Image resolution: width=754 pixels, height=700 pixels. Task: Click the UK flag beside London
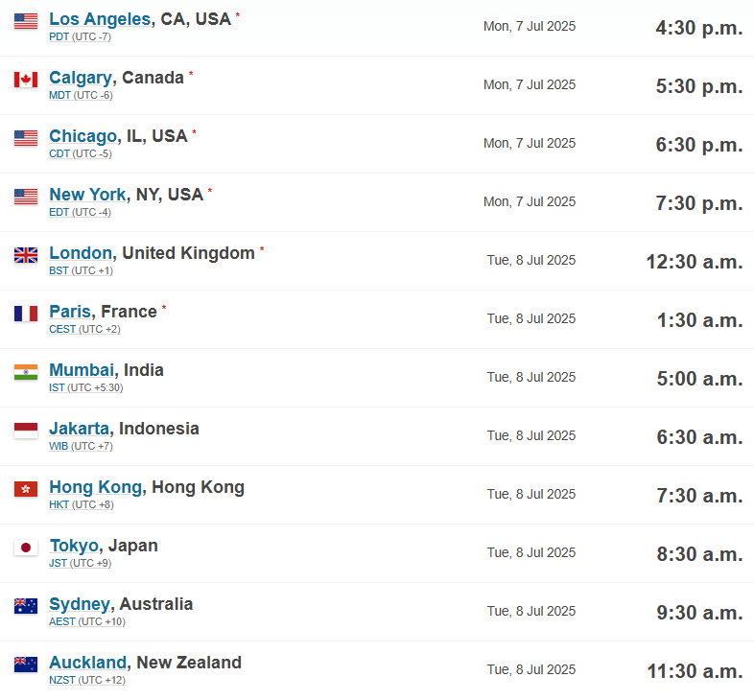coord(26,255)
